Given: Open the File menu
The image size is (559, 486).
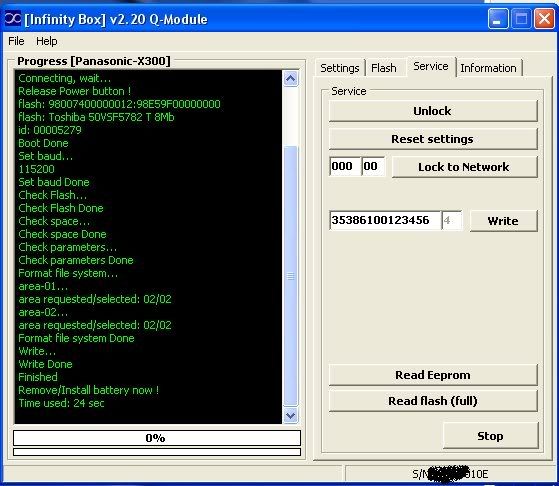Looking at the screenshot, I should tap(16, 41).
